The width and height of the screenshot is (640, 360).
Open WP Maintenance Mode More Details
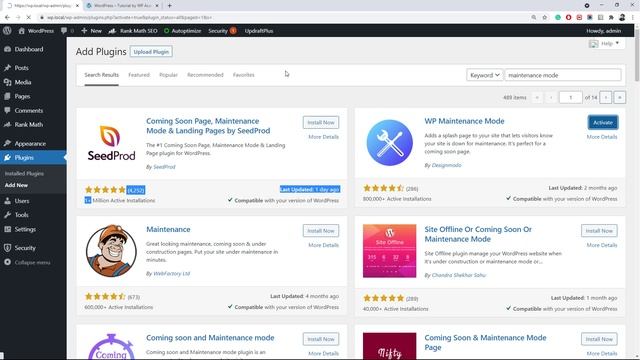602,137
